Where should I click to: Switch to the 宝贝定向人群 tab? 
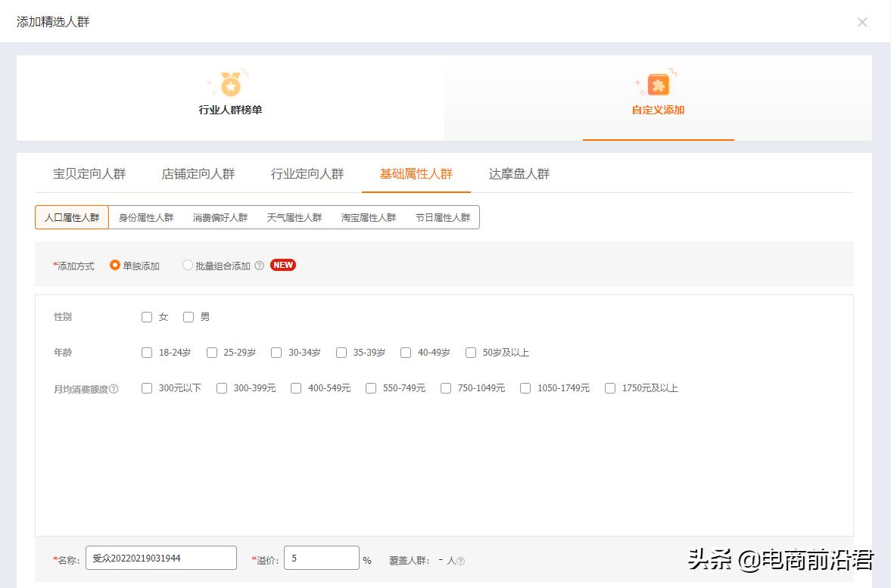[x=91, y=173]
